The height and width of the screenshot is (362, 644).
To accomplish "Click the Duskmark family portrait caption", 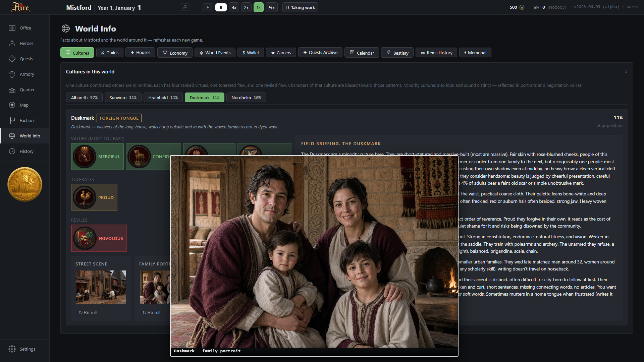I will (207, 351).
